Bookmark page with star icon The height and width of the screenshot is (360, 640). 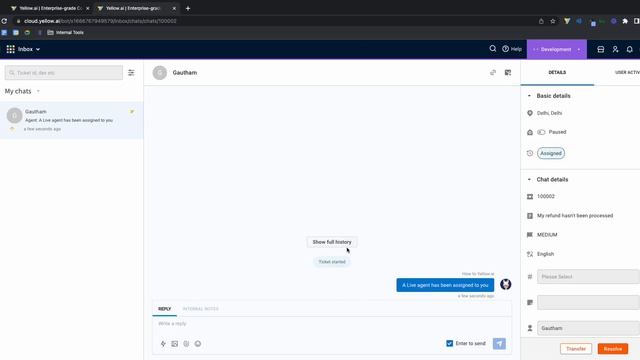(x=553, y=21)
